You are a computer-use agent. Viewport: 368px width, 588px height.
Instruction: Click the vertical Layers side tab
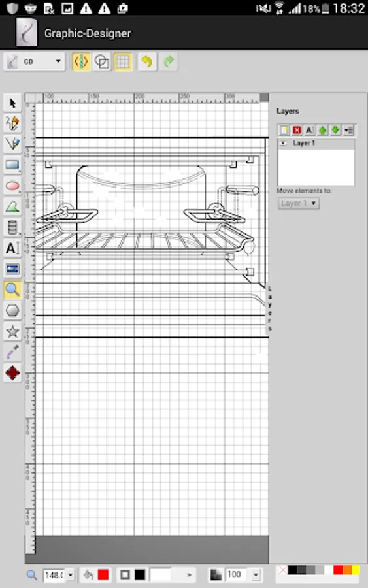(269, 310)
